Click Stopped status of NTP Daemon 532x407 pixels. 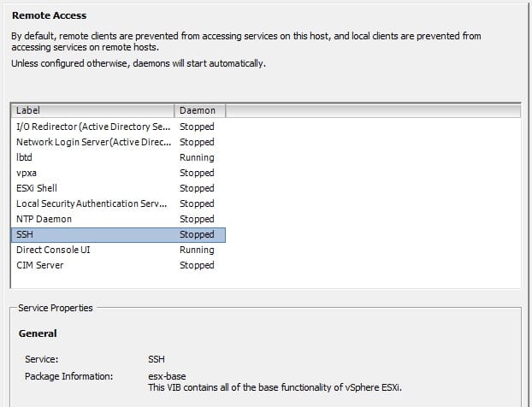coord(197,219)
